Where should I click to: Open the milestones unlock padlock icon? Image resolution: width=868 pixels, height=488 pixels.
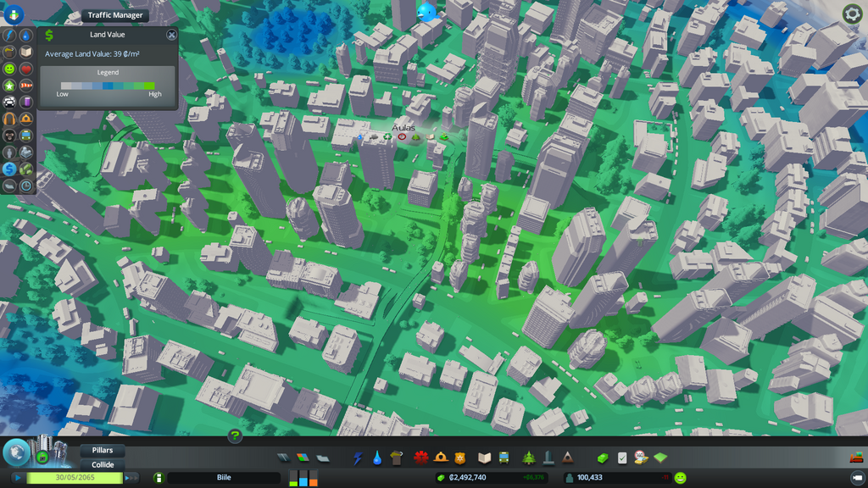(42, 457)
